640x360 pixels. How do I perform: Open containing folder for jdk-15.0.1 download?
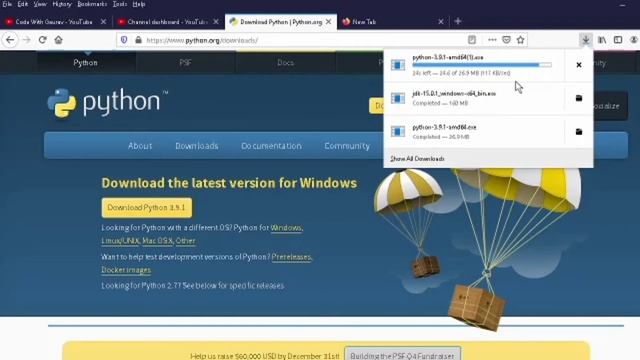tap(579, 98)
